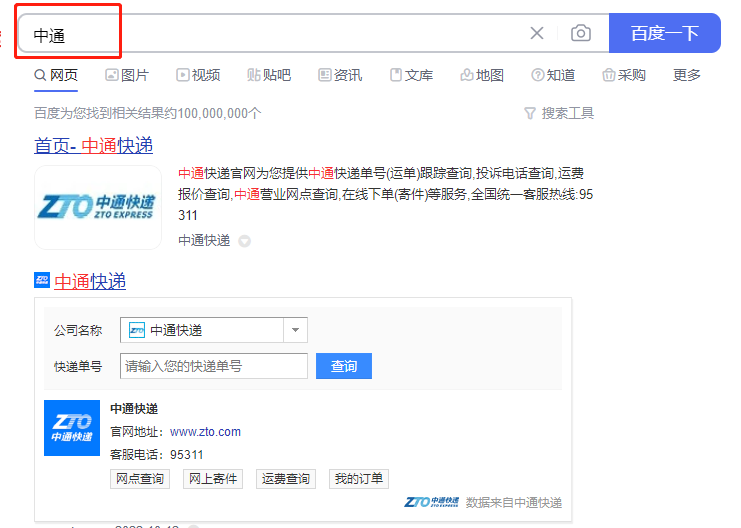The height and width of the screenshot is (528, 741).
Task: Expand the arrow beside 中通快递 source
Action: [244, 241]
